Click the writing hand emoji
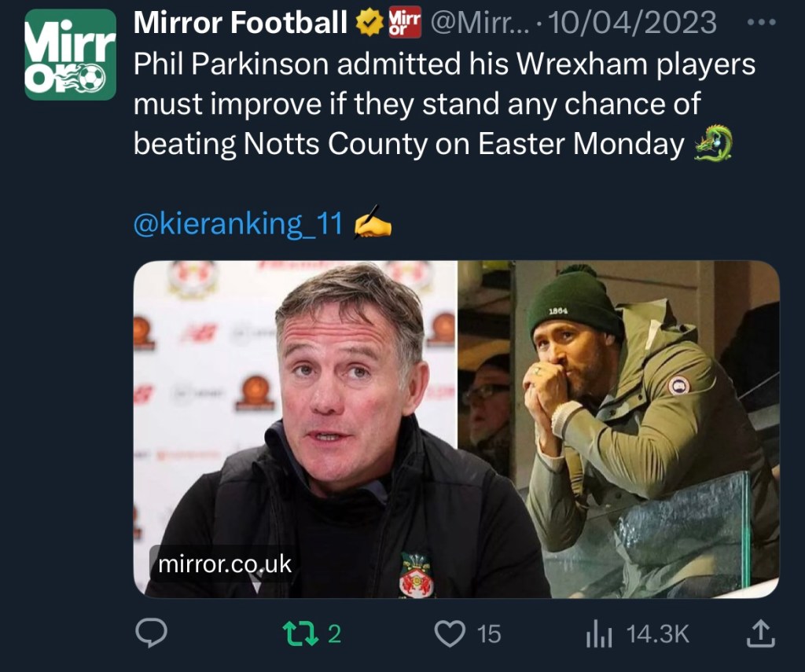The image size is (805, 672). [373, 226]
